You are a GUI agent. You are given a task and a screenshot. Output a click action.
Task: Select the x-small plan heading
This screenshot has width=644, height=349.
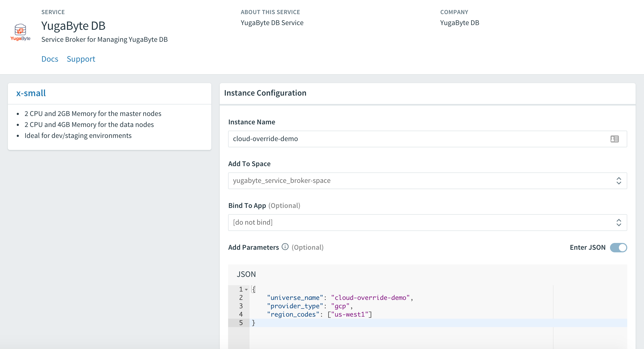tap(31, 93)
